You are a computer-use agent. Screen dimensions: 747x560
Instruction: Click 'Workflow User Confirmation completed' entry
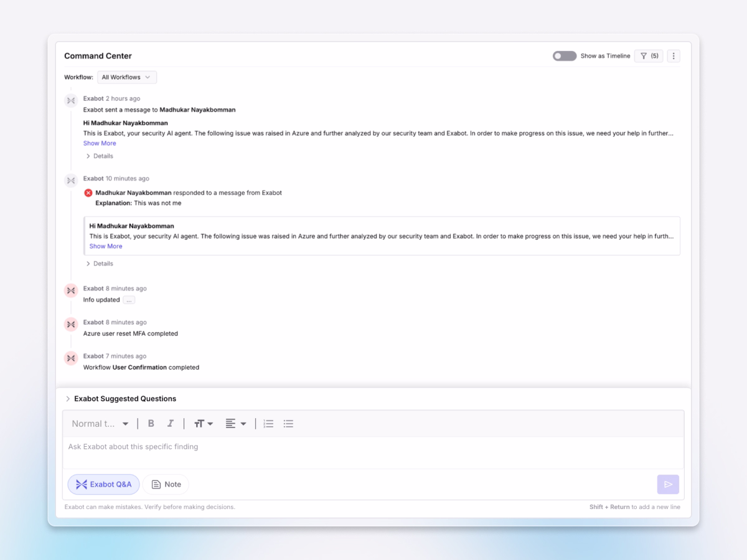click(x=141, y=368)
